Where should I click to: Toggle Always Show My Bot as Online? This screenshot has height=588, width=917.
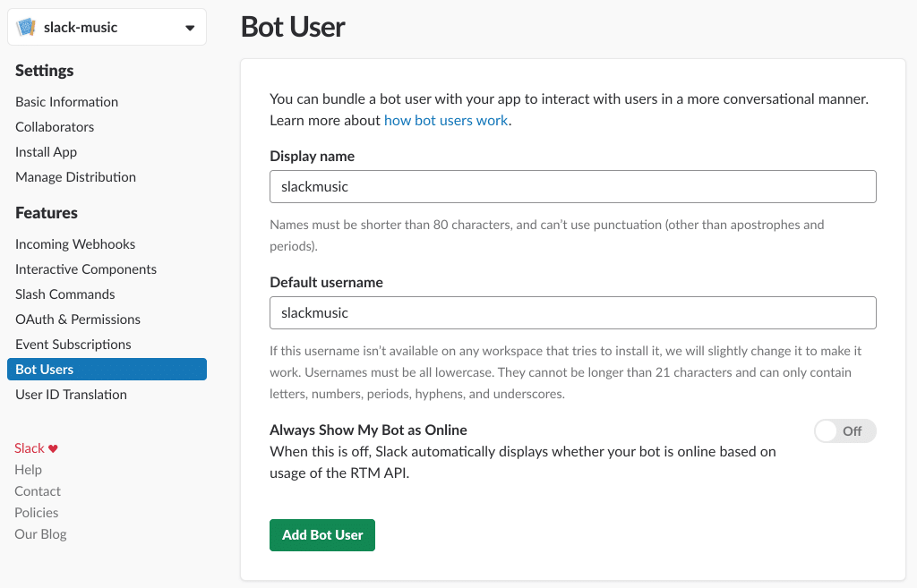[x=845, y=431]
